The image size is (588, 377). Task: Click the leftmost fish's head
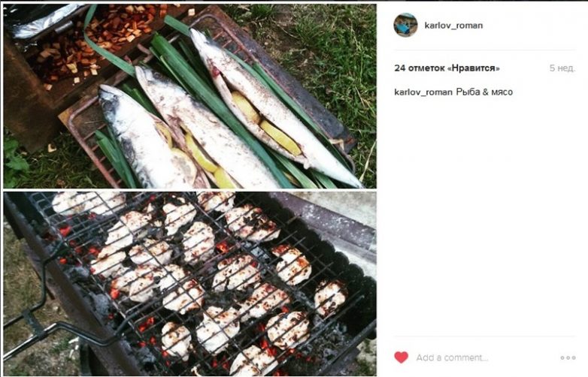click(x=113, y=103)
